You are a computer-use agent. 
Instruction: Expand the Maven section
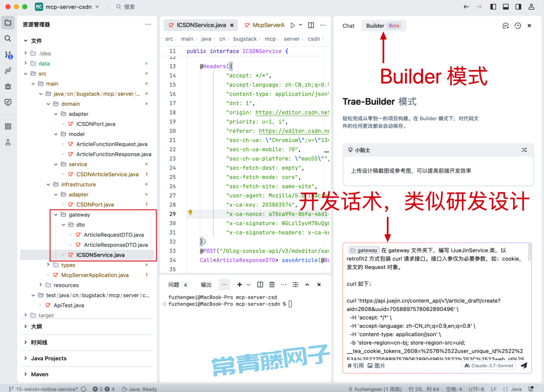click(x=39, y=374)
